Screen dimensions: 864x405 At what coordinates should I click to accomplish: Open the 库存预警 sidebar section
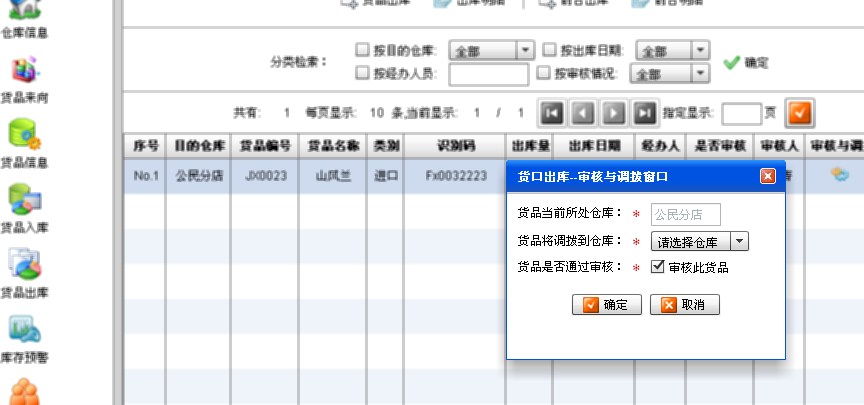click(x=24, y=338)
